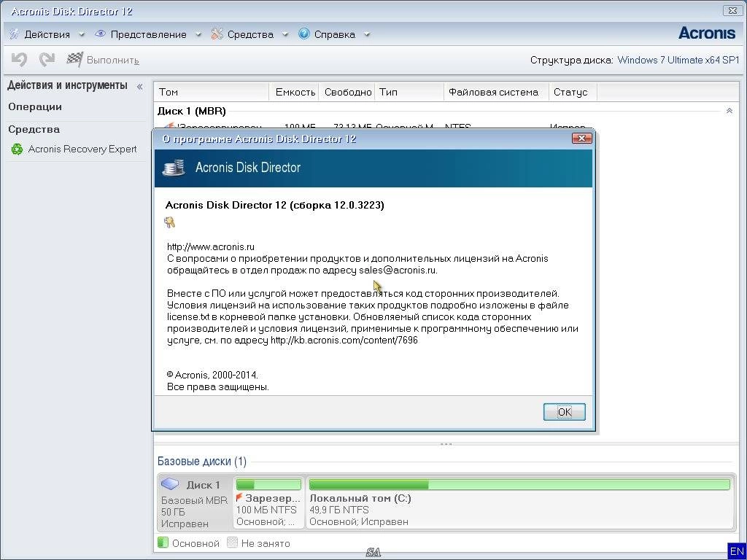Image resolution: width=747 pixels, height=560 pixels.
Task: Click the Базовый MBR label under Диск 1
Action: click(194, 500)
